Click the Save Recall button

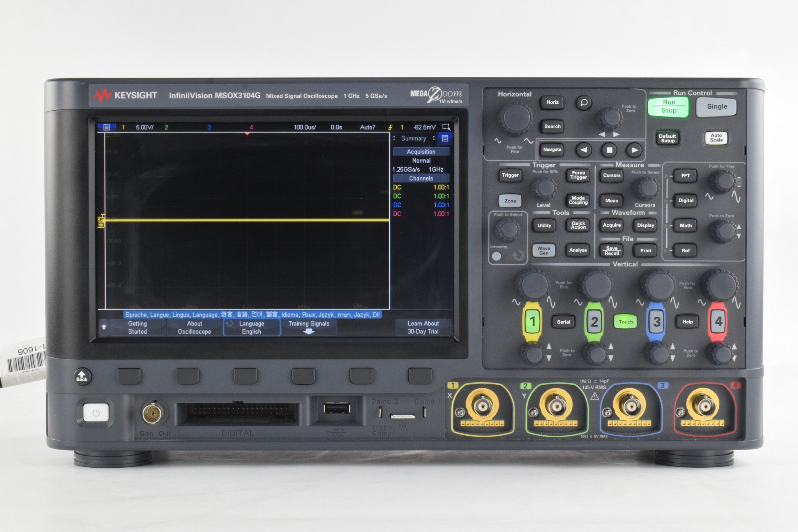611,251
